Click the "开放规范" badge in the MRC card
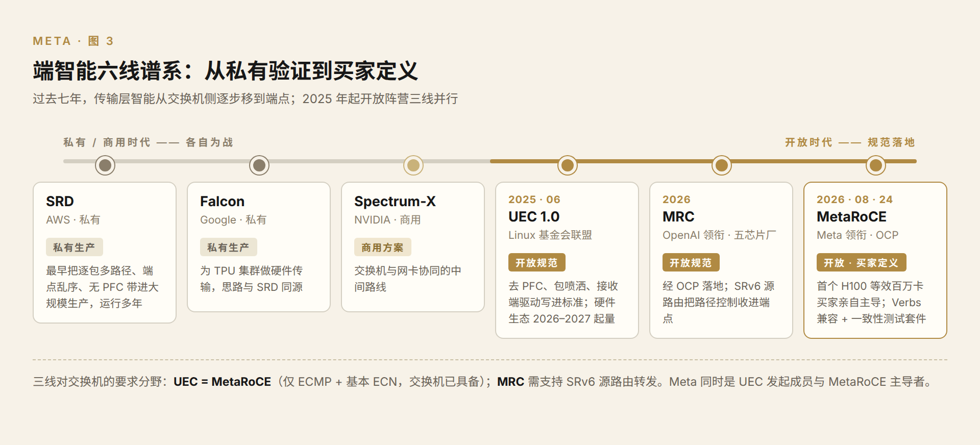The height and width of the screenshot is (445, 980). tap(691, 263)
